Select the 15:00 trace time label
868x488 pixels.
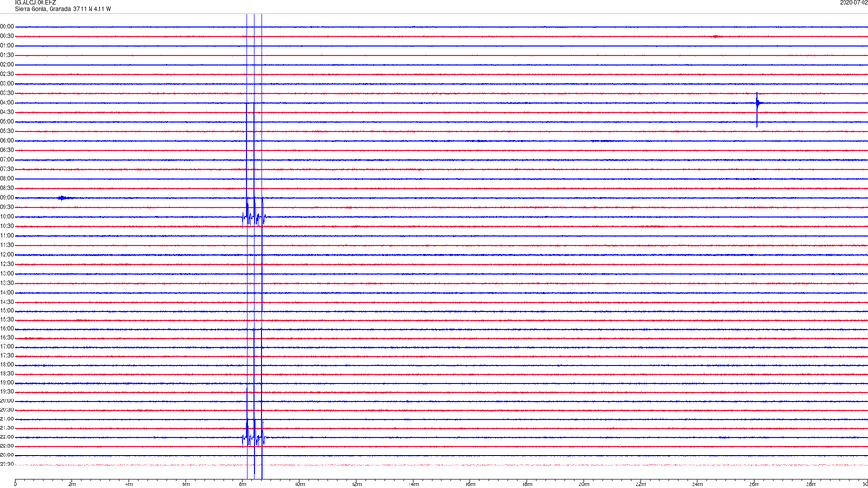[7, 310]
